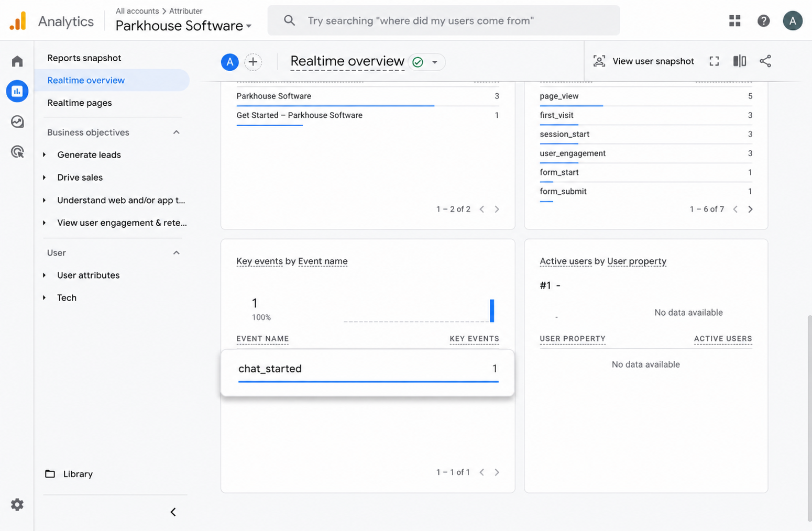
Task: Click Event name dimension link
Action: tap(323, 261)
